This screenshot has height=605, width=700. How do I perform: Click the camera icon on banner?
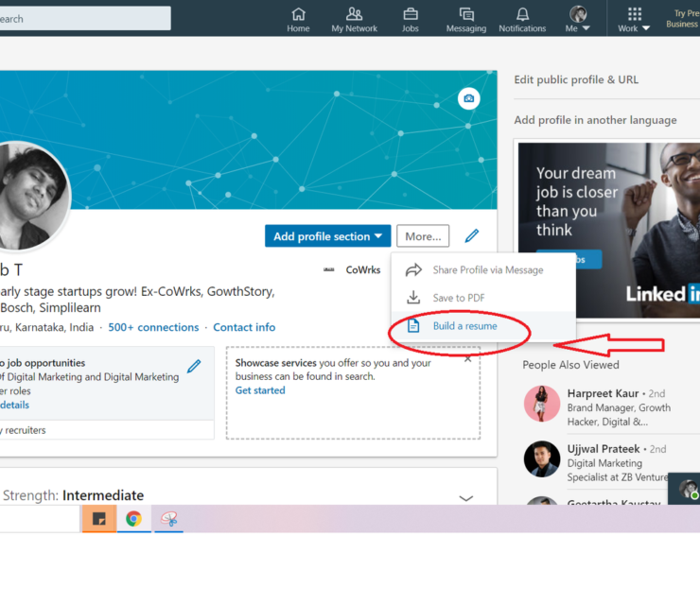469,98
